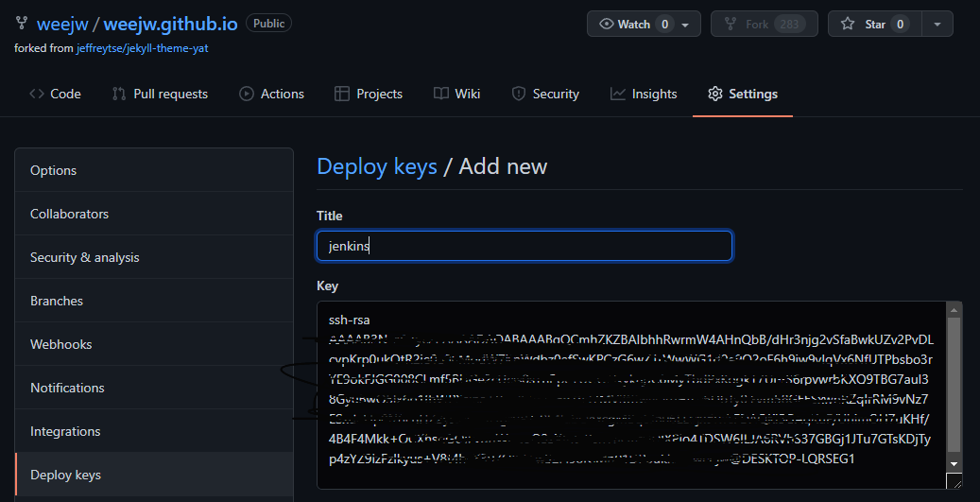Click the Title input containing jenkins
The width and height of the screenshot is (980, 502).
tap(524, 246)
